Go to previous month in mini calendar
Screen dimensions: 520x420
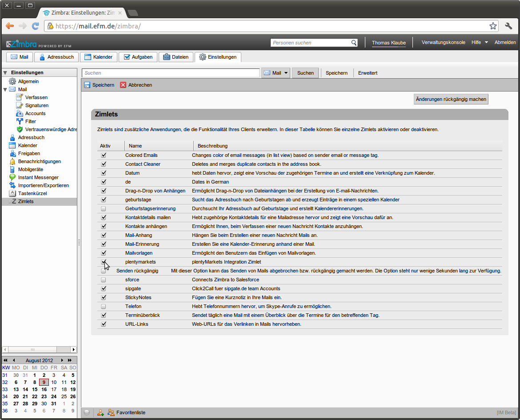(14, 360)
